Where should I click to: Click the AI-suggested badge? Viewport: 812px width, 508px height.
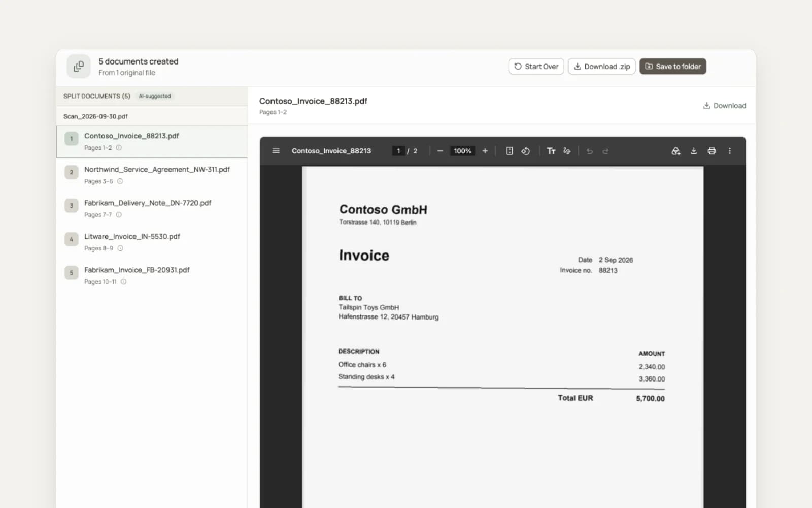tap(155, 96)
